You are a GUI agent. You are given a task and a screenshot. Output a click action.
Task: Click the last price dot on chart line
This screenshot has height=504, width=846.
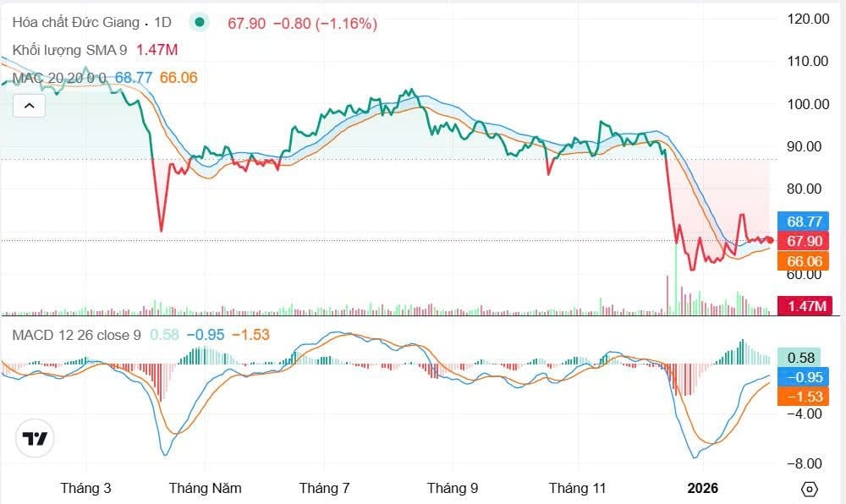click(769, 240)
